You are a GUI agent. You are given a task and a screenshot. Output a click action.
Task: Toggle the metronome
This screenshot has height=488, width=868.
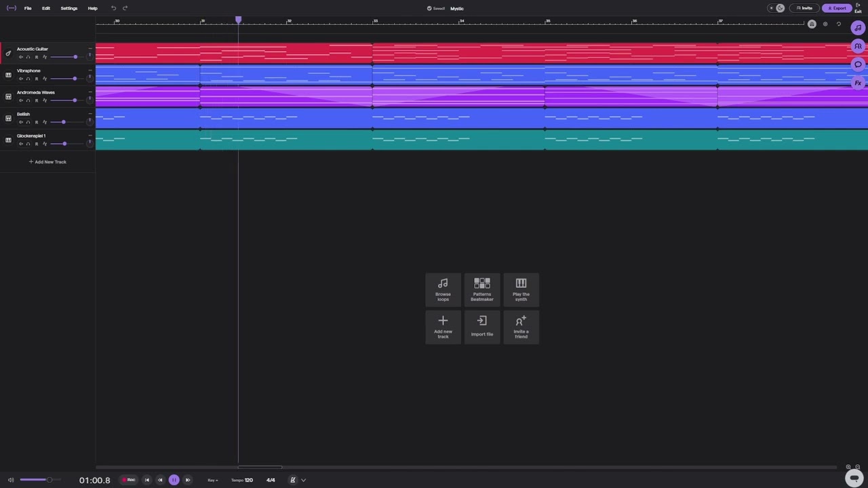[x=293, y=480]
